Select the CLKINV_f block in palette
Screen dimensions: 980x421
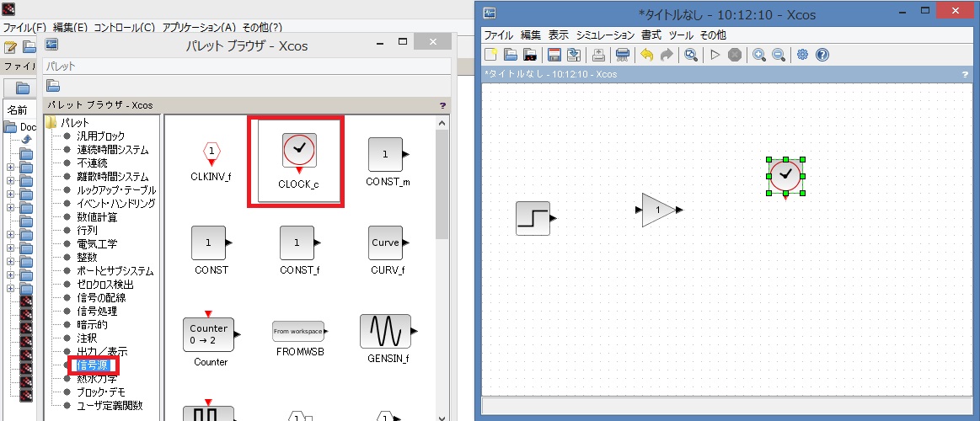click(x=212, y=162)
